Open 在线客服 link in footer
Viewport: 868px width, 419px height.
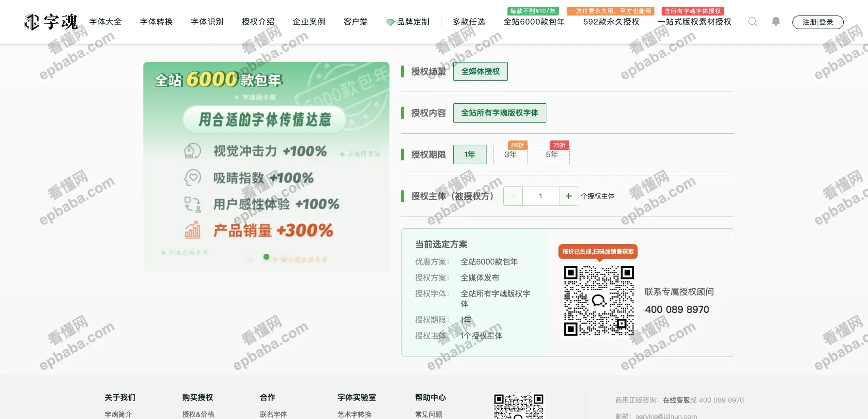676,400
